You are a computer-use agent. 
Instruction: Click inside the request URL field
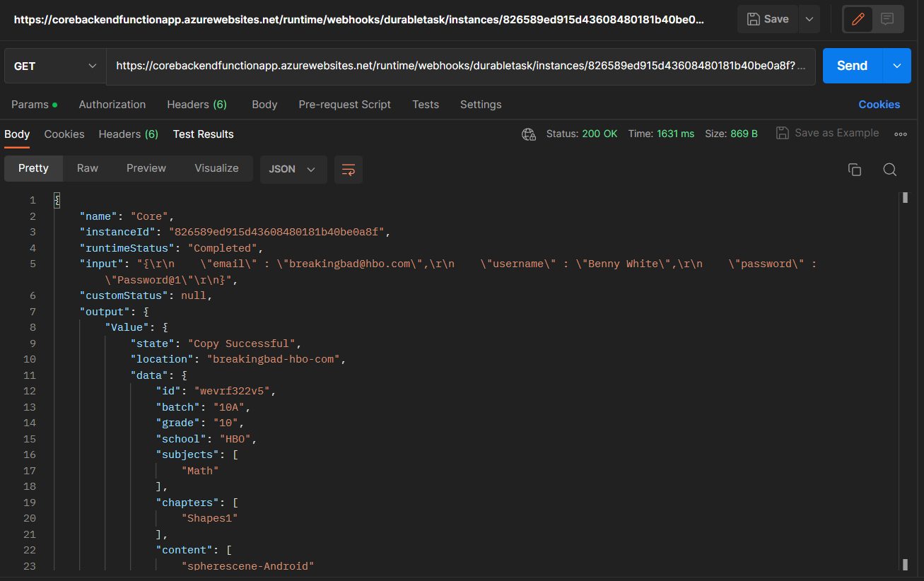460,65
